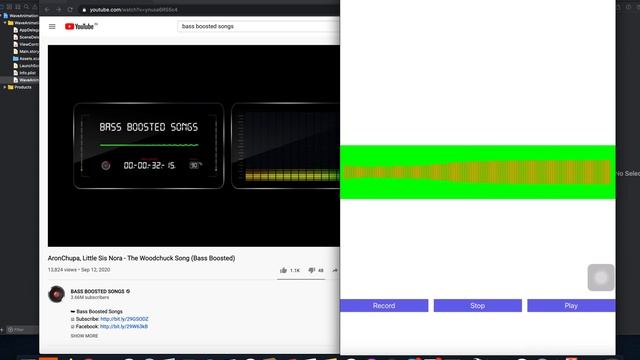Screen dimensions: 640x360
Task: Open ViewController file in the navigator
Action: [x=26, y=44]
